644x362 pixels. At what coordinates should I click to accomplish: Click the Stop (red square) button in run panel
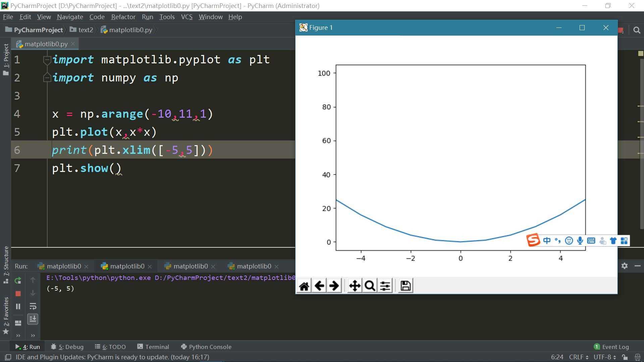click(18, 293)
